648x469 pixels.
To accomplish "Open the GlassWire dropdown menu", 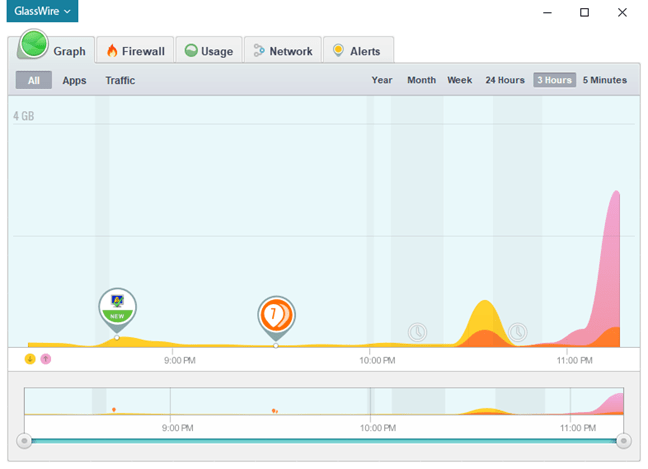I will [42, 11].
